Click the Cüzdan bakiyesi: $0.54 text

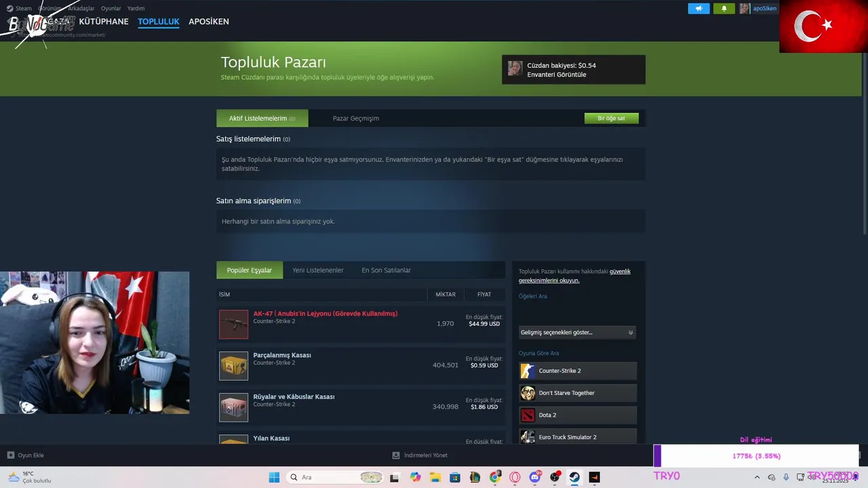click(x=561, y=66)
